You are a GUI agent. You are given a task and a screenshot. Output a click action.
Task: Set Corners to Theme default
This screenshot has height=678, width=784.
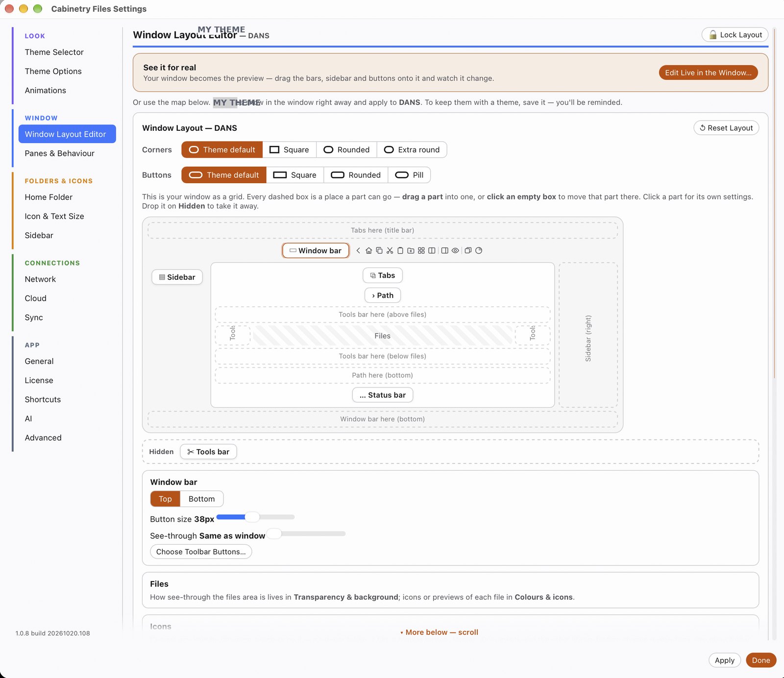[x=222, y=149]
